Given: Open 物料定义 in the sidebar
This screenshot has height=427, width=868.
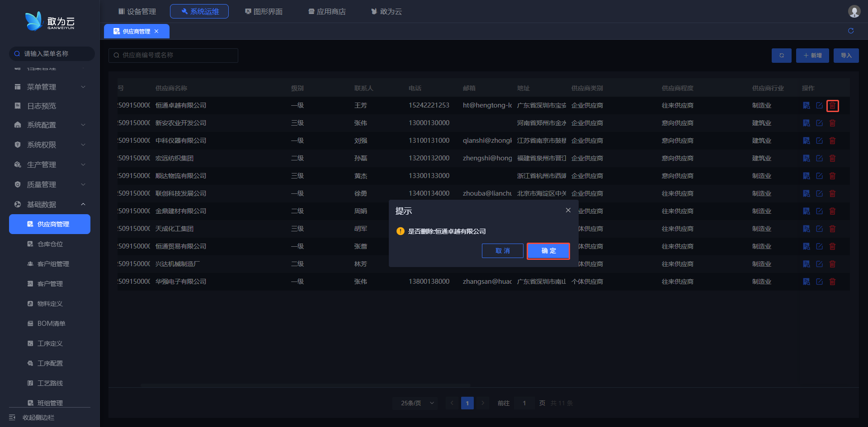Looking at the screenshot, I should 50,304.
